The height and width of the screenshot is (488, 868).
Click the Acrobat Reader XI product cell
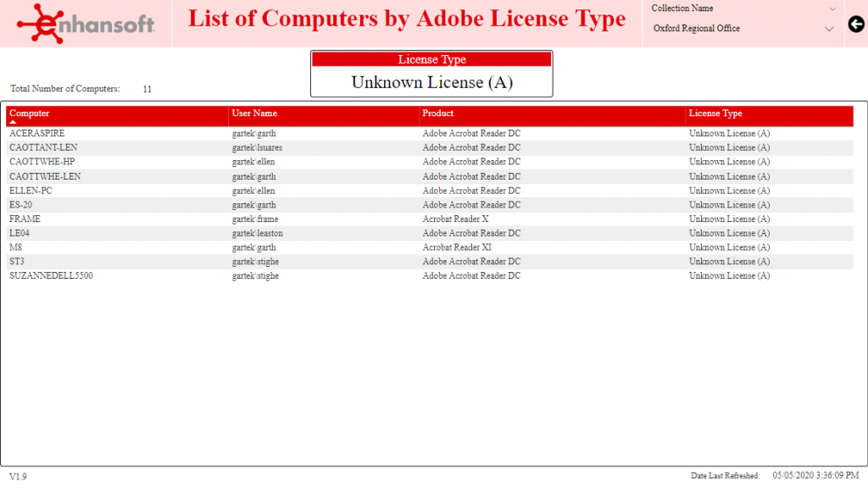click(x=457, y=247)
